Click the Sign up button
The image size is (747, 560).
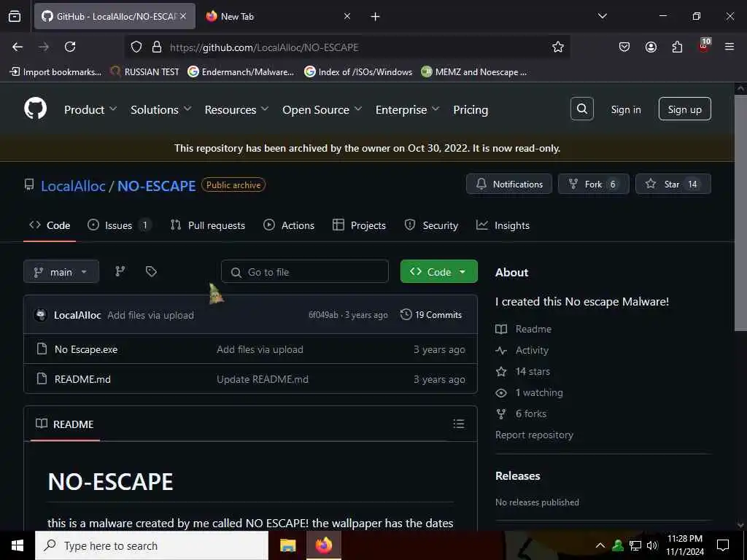point(684,109)
